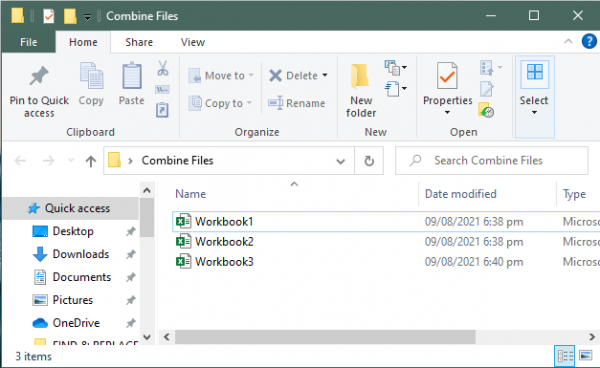The height and width of the screenshot is (368, 600).
Task: Expand the address bar history dropdown
Action: [340, 161]
